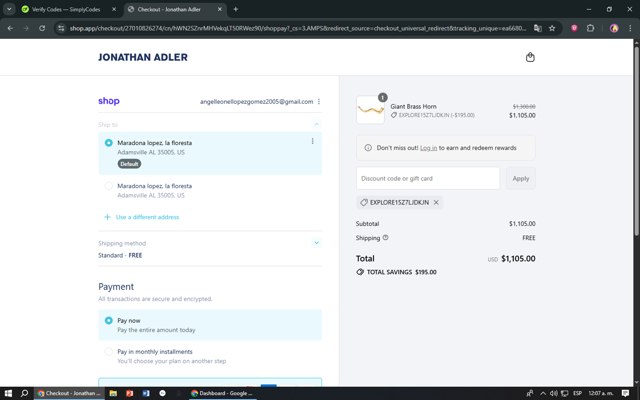Image resolution: width=640 pixels, height=400 pixels.
Task: Go back in browser history
Action: [x=10, y=28]
